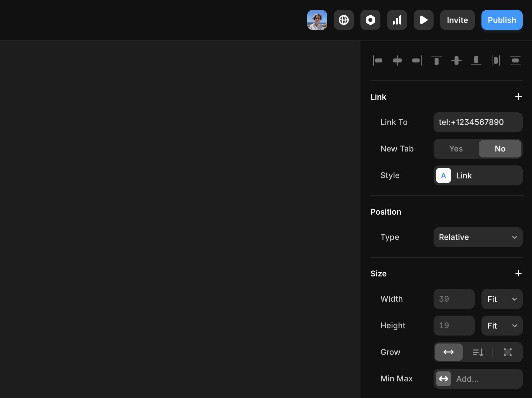
Task: Edit the Link To tel field
Action: [478, 122]
